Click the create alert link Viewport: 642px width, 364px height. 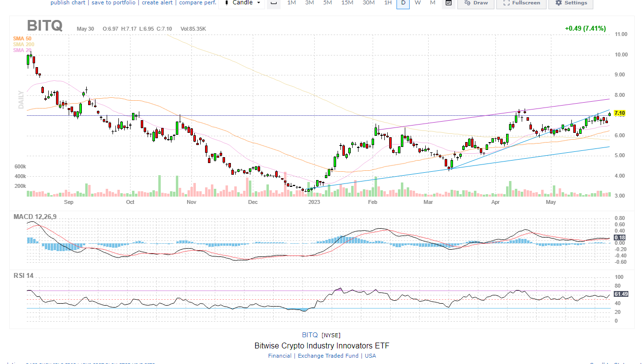pyautogui.click(x=158, y=2)
